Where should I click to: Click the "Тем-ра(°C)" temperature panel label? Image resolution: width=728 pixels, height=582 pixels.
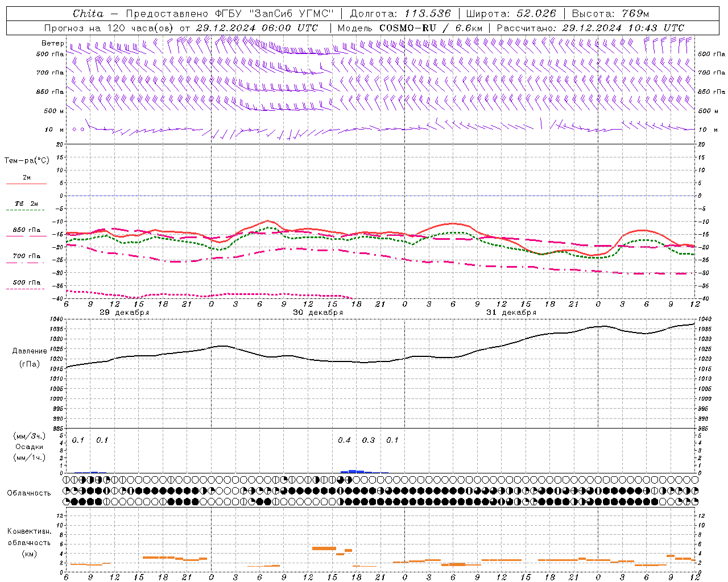click(27, 161)
